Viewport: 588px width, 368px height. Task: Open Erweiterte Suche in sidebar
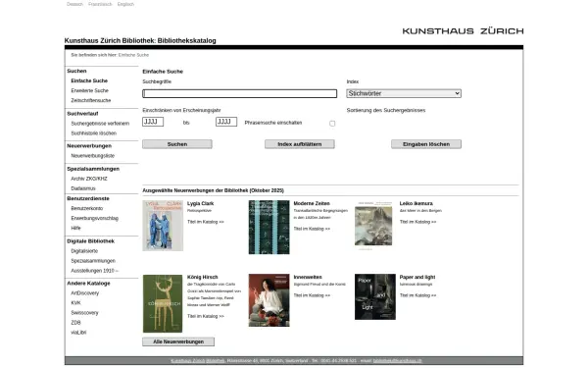89,90
